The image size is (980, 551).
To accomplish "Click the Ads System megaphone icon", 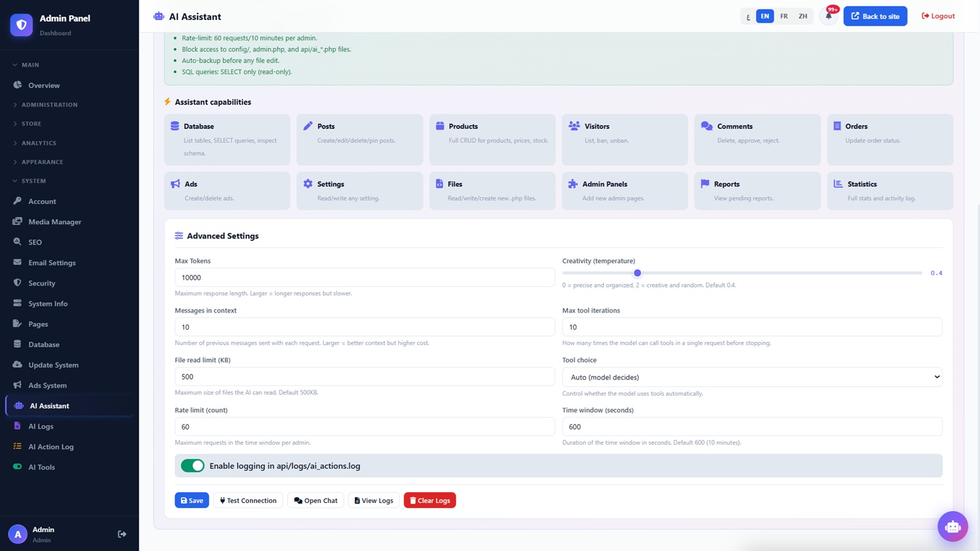I will click(x=17, y=385).
